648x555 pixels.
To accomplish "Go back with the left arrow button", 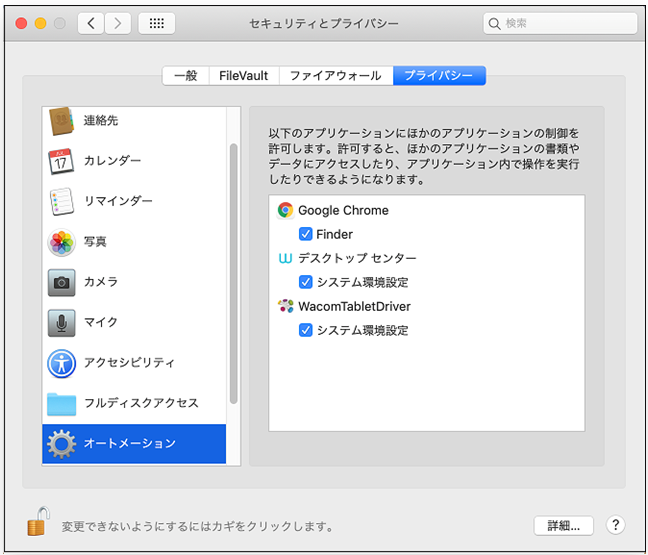I will [x=91, y=23].
